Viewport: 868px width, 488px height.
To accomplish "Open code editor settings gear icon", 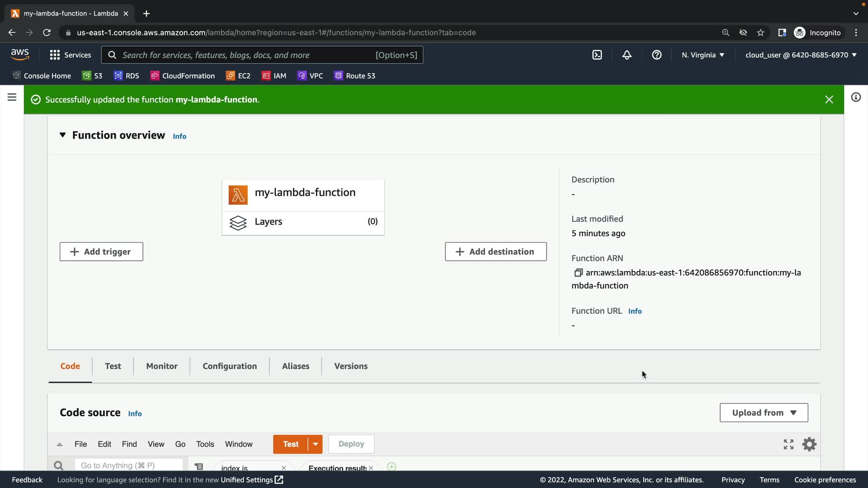I will click(x=809, y=444).
